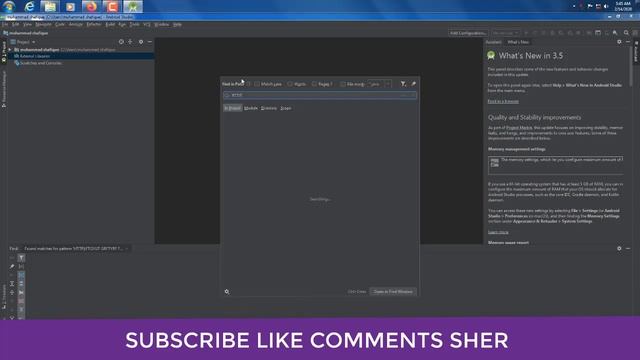
Task: Select the In Project scope tab
Action: 233,108
